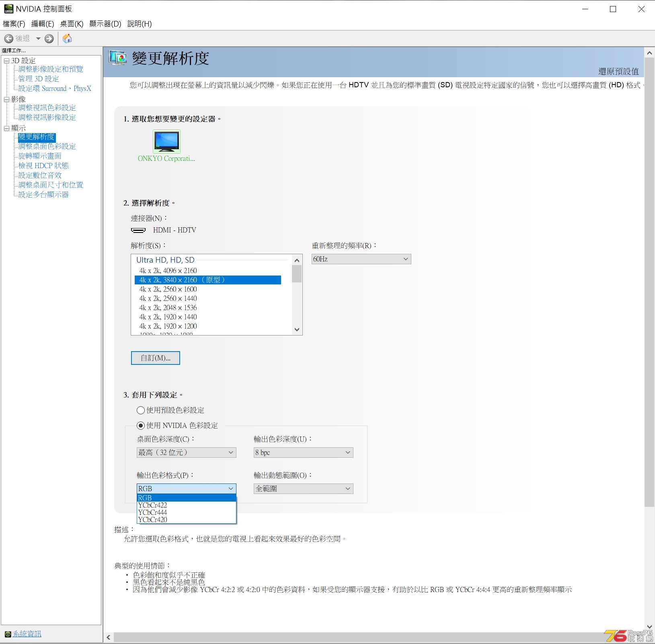This screenshot has height=644, width=655.
Task: Open 設定數位音效 page
Action: [x=40, y=175]
